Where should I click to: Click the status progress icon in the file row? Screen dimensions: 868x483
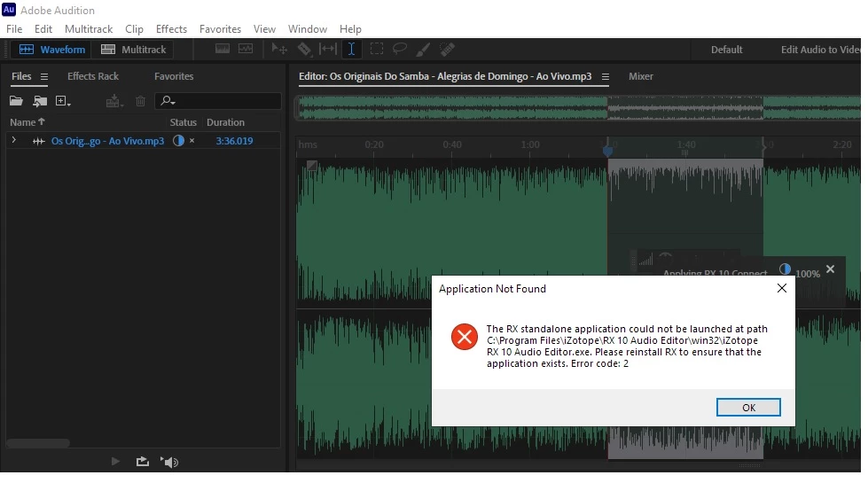coord(178,141)
